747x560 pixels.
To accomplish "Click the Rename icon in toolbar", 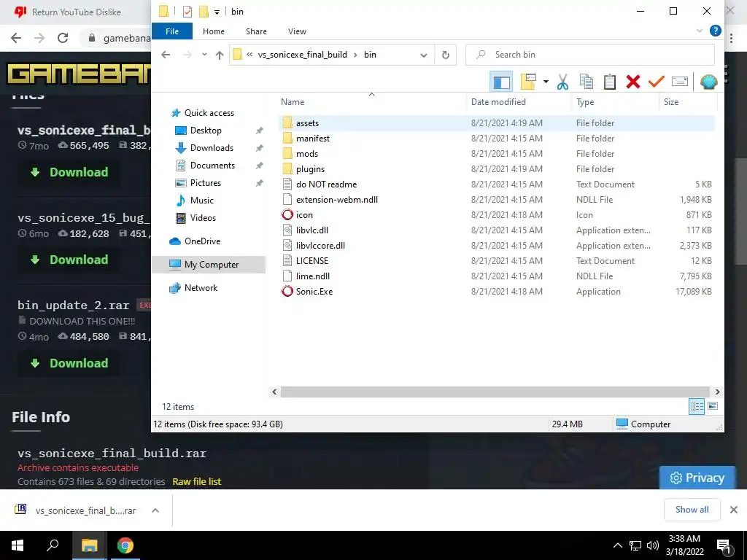I will pyautogui.click(x=679, y=82).
